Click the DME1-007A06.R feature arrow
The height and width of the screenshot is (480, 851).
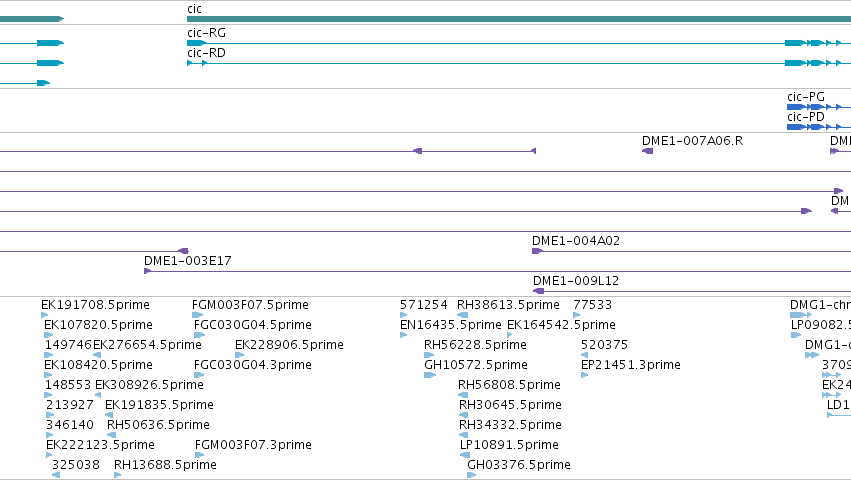(x=647, y=151)
